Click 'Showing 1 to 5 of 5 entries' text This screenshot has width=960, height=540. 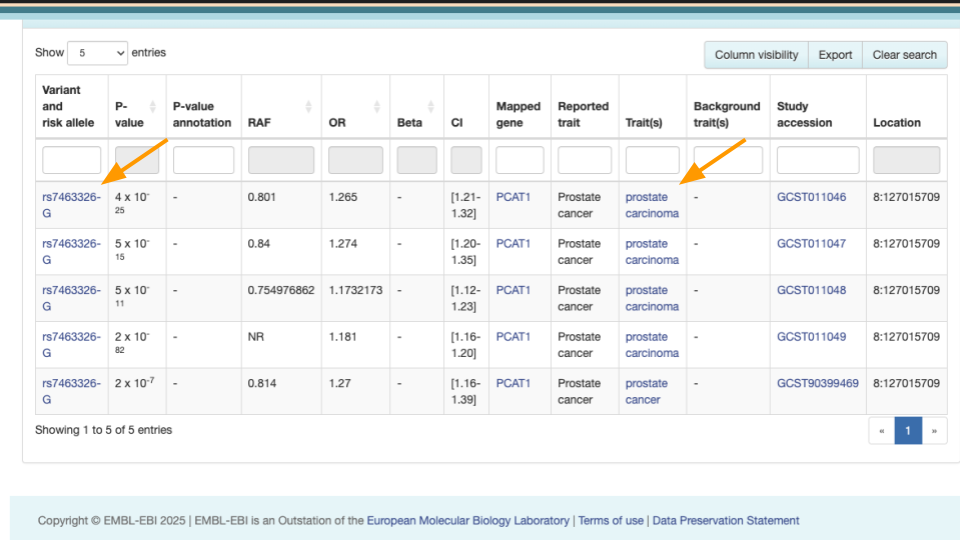coord(103,430)
